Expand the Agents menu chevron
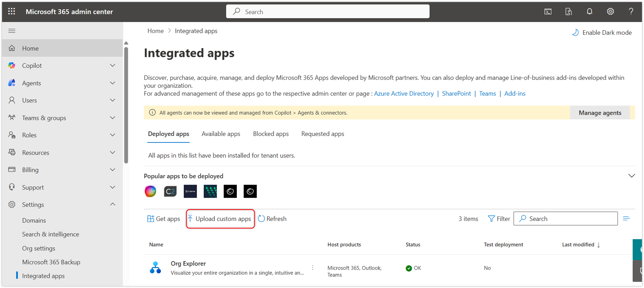 coord(113,83)
